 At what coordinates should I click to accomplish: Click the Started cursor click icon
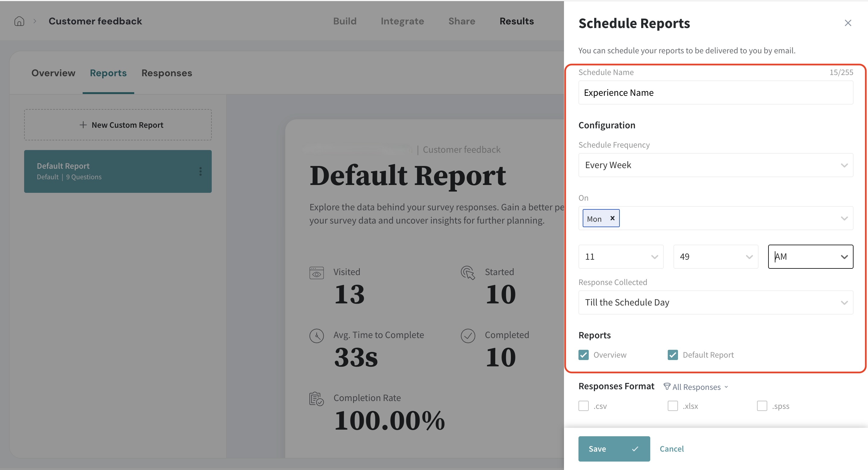pos(468,273)
